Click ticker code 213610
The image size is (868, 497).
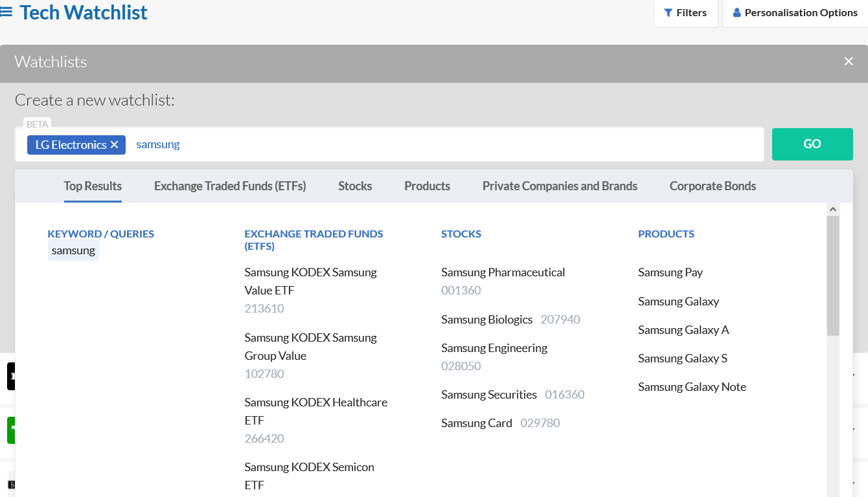(264, 309)
